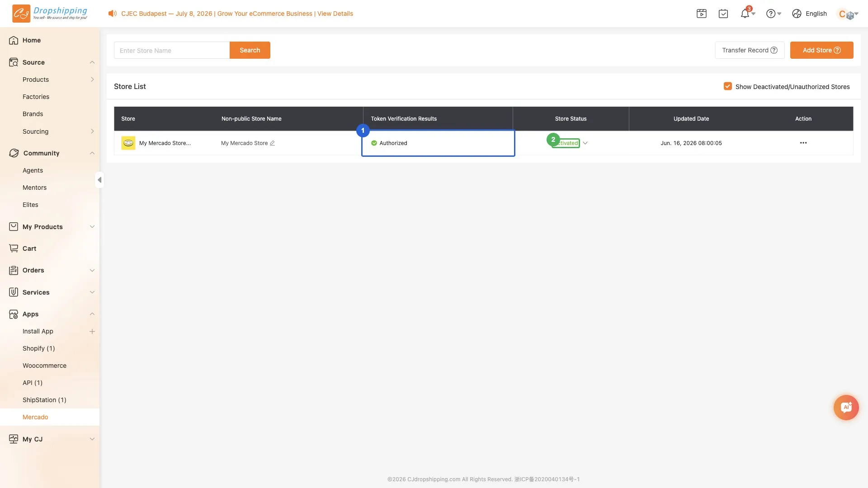Open Transfer Record
The width and height of the screenshot is (868, 488).
pos(750,50)
